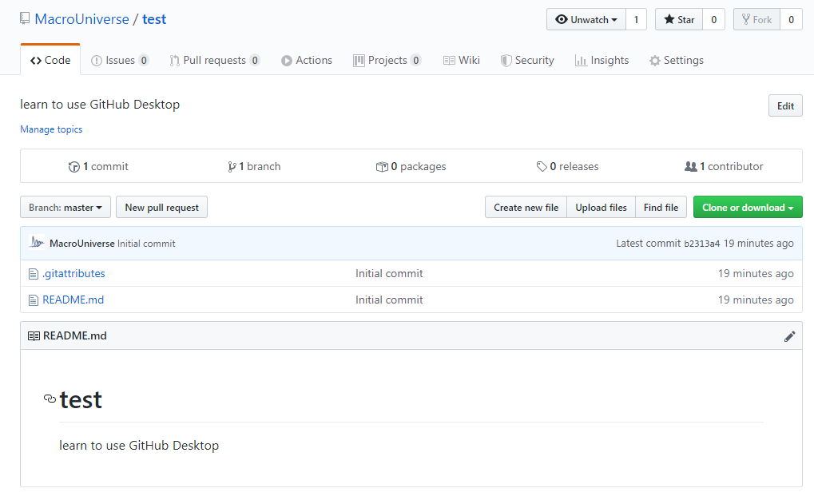Click the MacroUniverse avatar in commit row

pos(37,243)
